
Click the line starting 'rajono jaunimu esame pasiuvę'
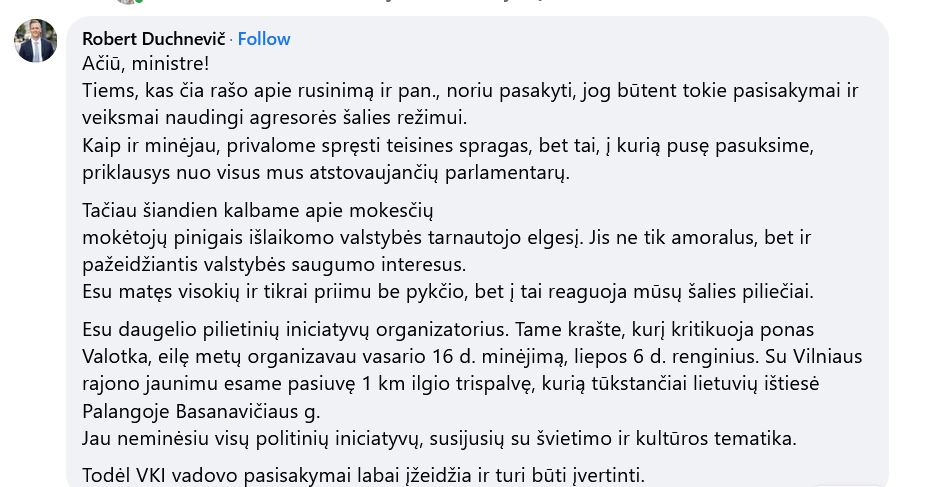(451, 384)
